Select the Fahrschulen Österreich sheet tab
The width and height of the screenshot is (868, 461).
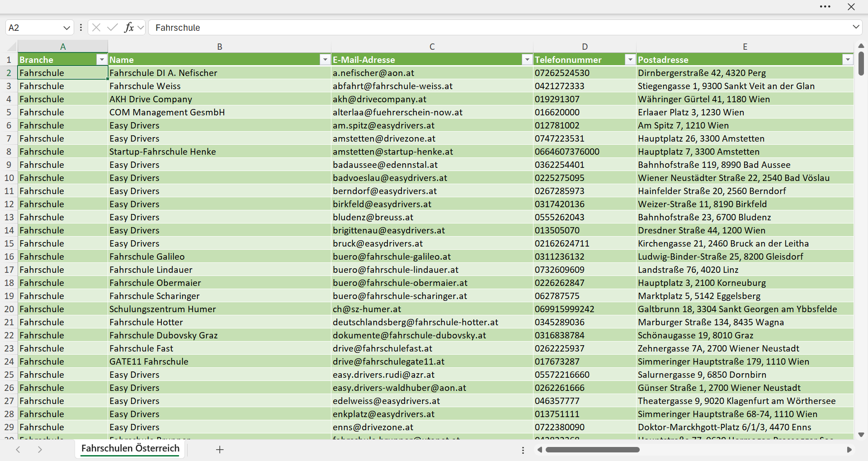coord(130,449)
